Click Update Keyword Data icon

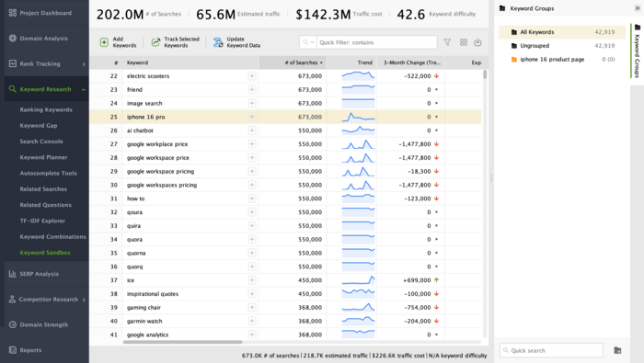tap(218, 42)
